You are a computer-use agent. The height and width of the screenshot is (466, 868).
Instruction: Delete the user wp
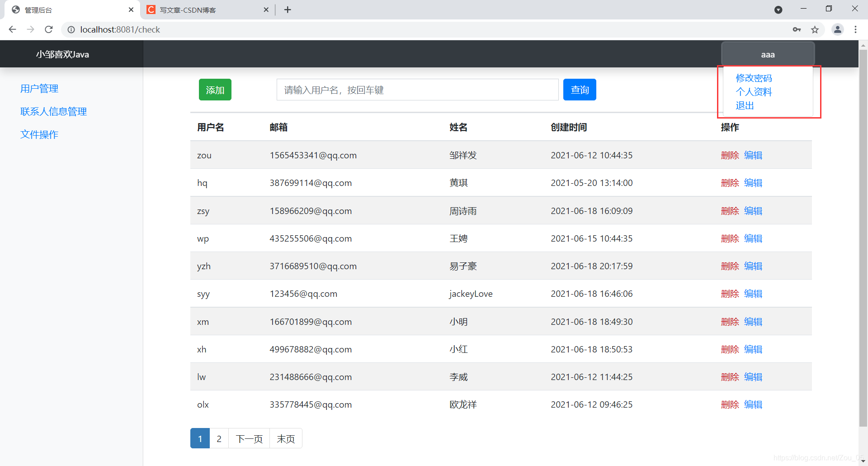coord(730,238)
